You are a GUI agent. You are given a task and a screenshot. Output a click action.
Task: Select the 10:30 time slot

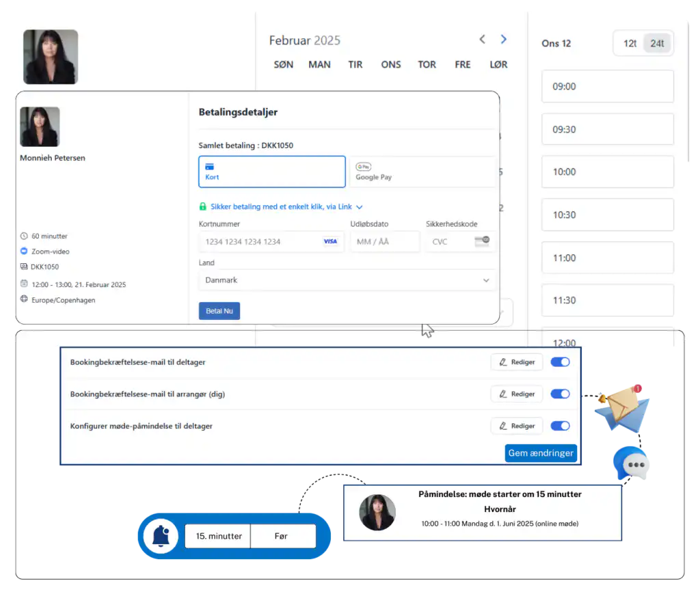tap(607, 215)
